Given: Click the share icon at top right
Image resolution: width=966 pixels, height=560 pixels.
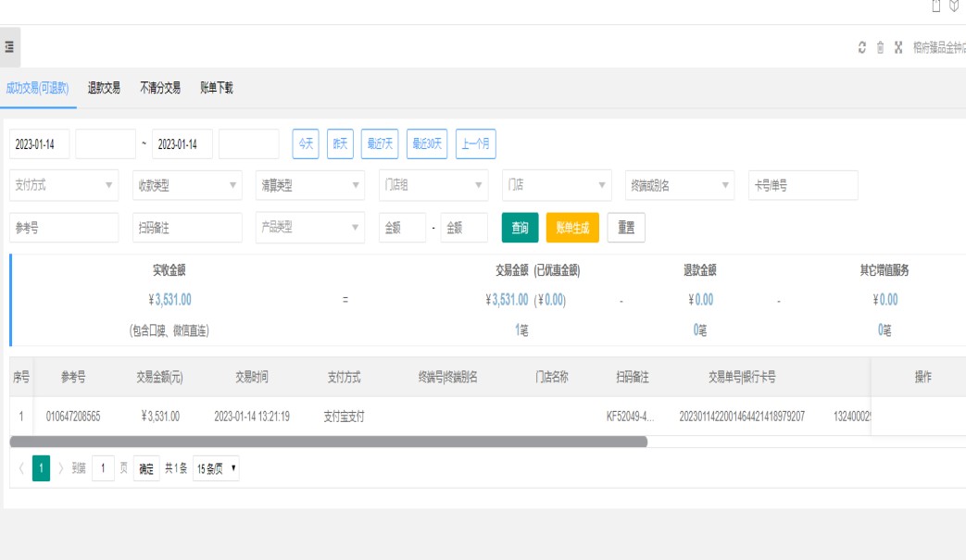Looking at the screenshot, I should 936,6.
